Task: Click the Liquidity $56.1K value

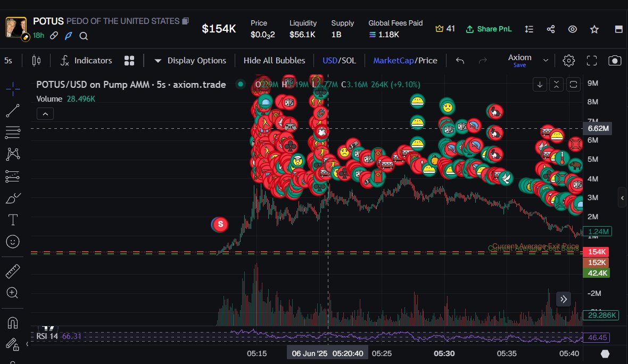Action: click(x=302, y=35)
